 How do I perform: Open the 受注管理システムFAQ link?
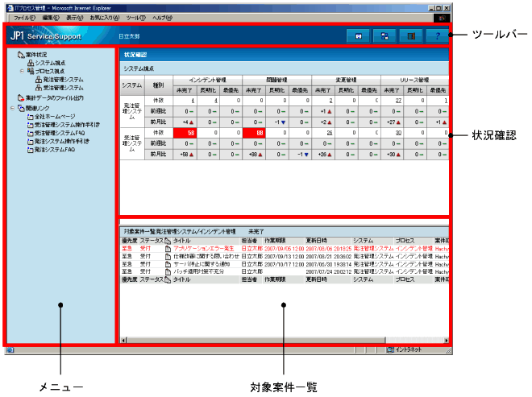tap(60, 133)
